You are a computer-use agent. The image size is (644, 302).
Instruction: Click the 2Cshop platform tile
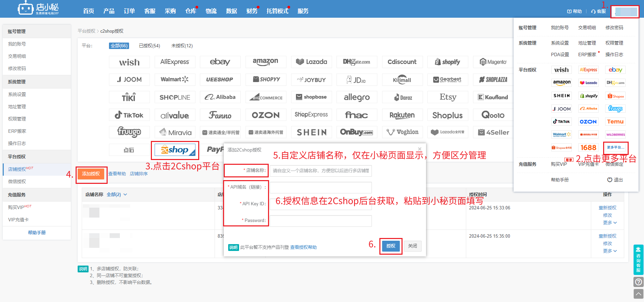(175, 150)
